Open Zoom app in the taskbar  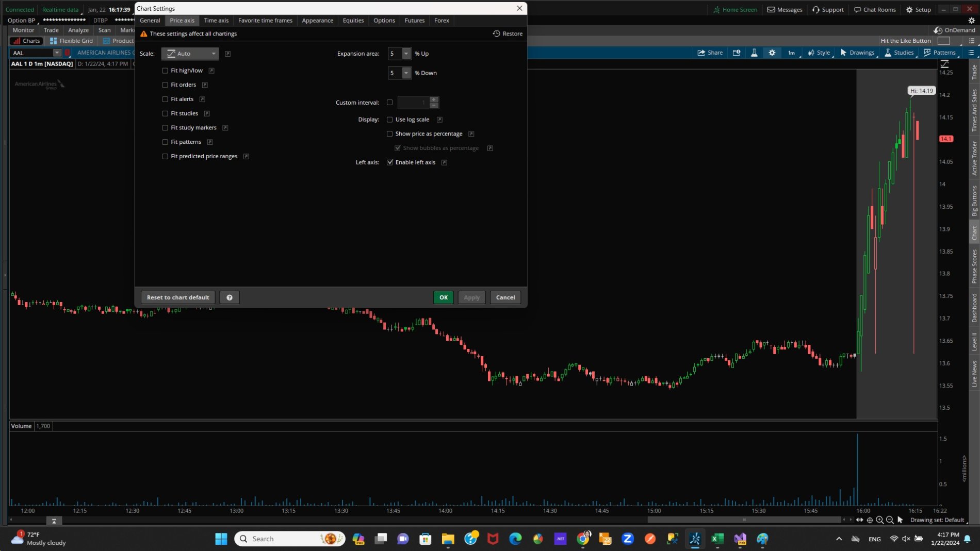coord(628,539)
